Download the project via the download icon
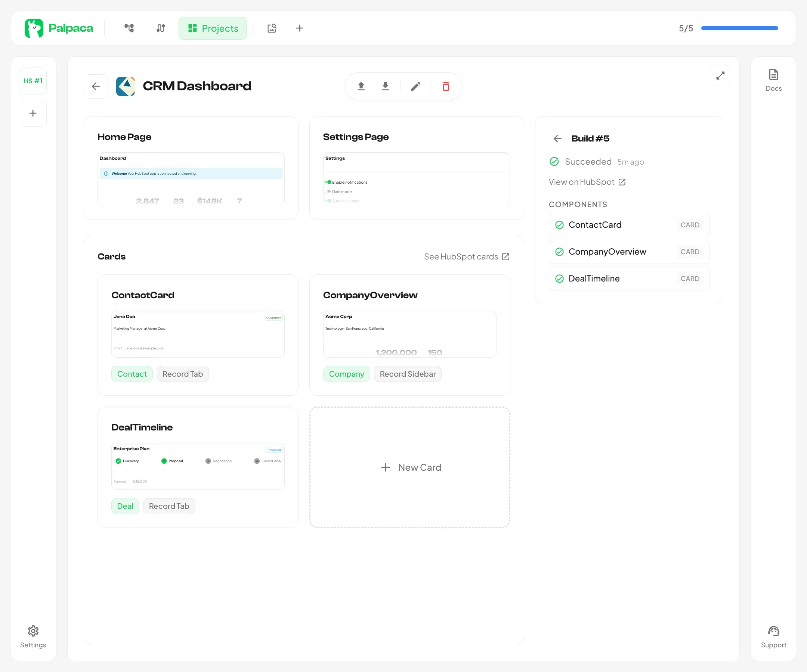The image size is (807, 672). click(386, 86)
